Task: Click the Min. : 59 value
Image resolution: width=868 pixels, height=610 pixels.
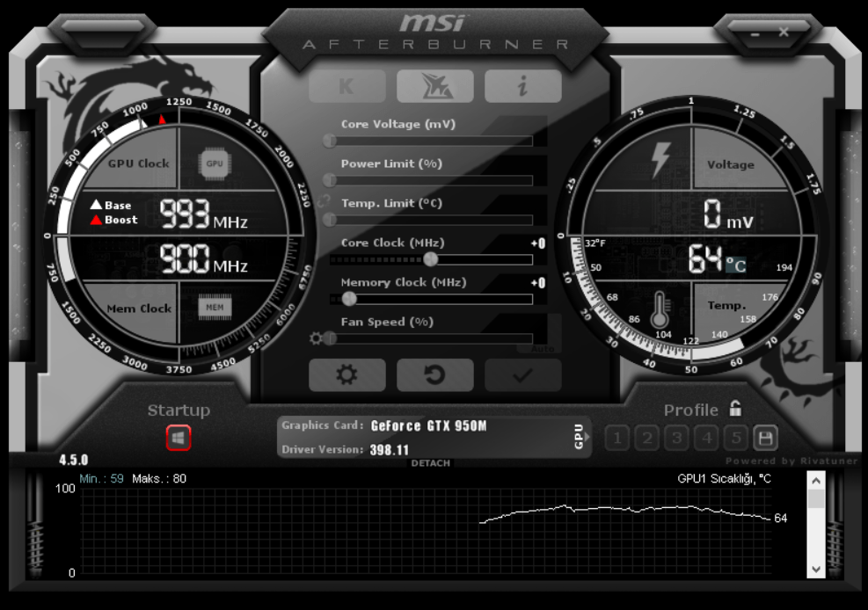Action: pyautogui.click(x=101, y=479)
